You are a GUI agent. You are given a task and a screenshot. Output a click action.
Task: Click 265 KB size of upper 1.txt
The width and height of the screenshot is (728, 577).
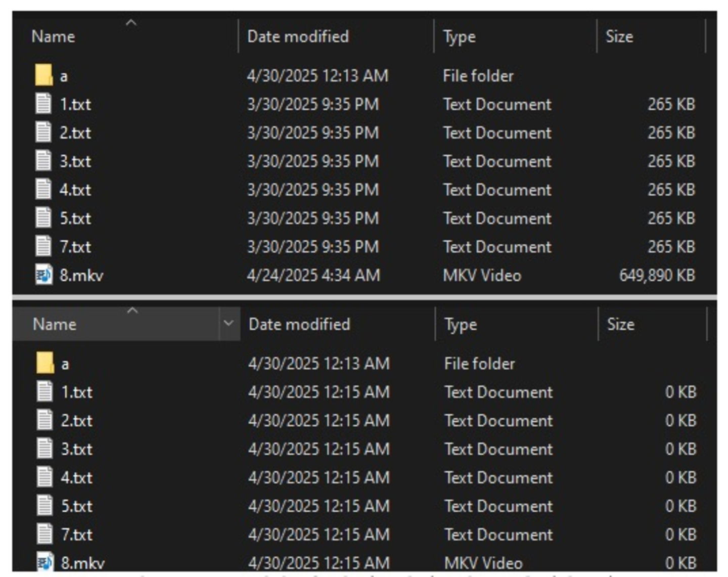point(671,104)
